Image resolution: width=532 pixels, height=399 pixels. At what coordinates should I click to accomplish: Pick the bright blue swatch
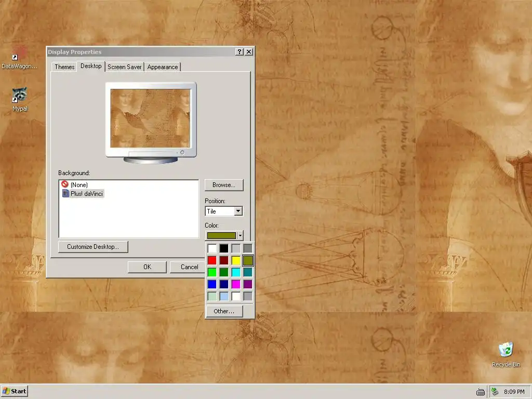tap(212, 284)
